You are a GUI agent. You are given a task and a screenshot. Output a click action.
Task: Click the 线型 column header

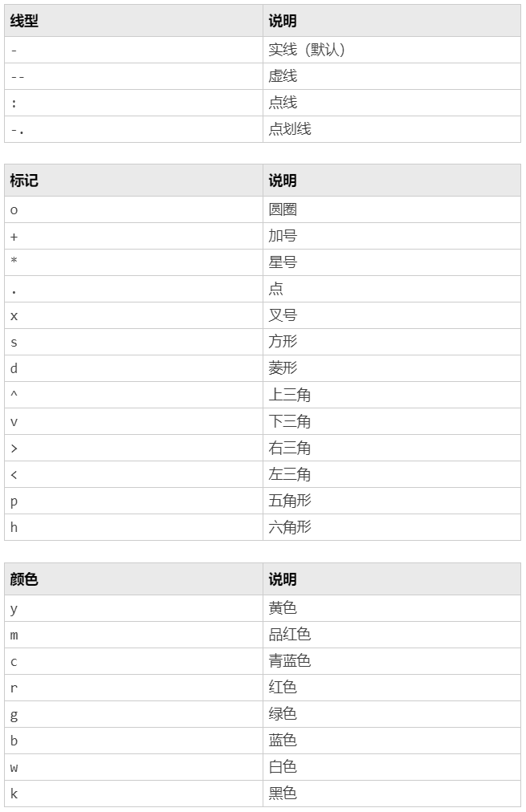[x=133, y=21]
